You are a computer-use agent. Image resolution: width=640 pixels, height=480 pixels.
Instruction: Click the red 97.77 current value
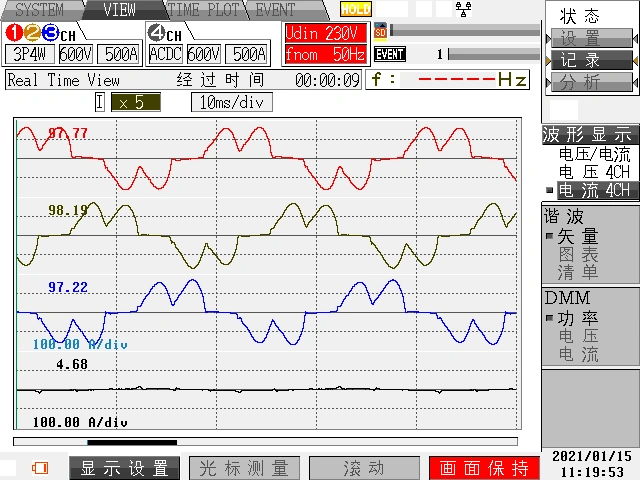click(x=68, y=133)
